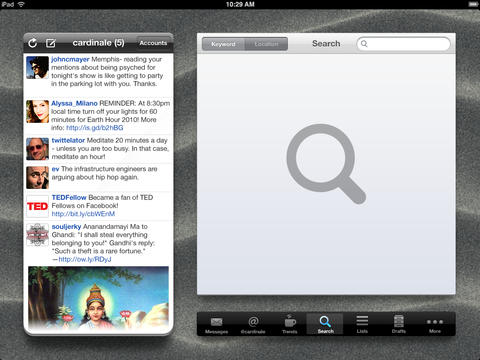Click the Alyssa_Milano username link

click(74, 103)
